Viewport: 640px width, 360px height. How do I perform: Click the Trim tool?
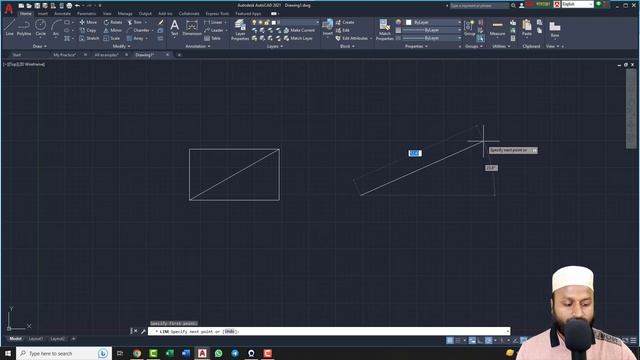pyautogui.click(x=135, y=22)
